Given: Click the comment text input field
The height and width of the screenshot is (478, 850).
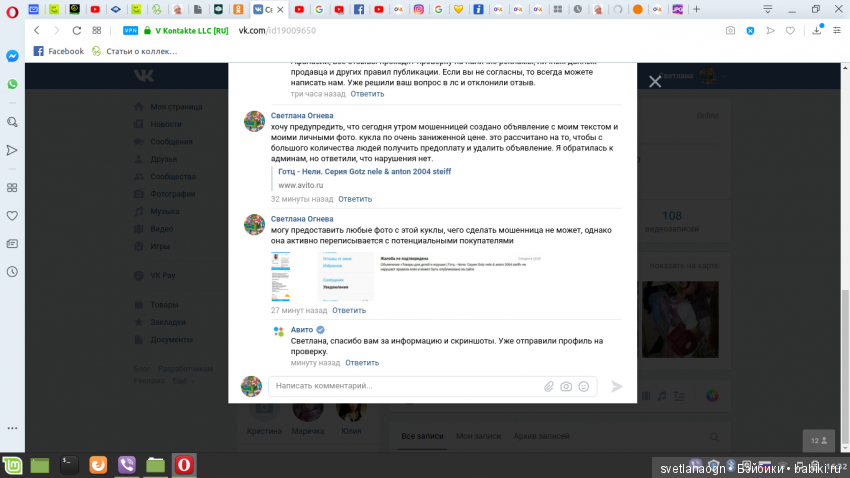Looking at the screenshot, I should [405, 386].
